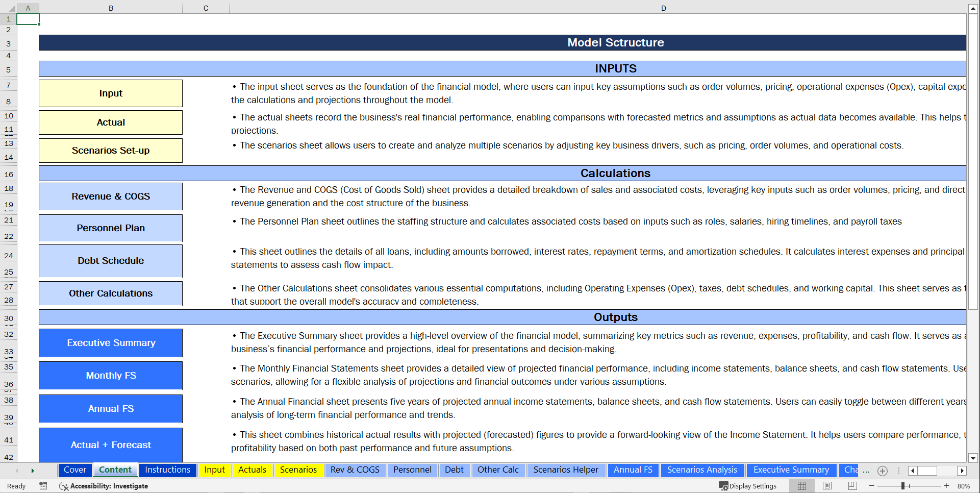
Task: Select the Executive Summary sheet tab
Action: 791,470
